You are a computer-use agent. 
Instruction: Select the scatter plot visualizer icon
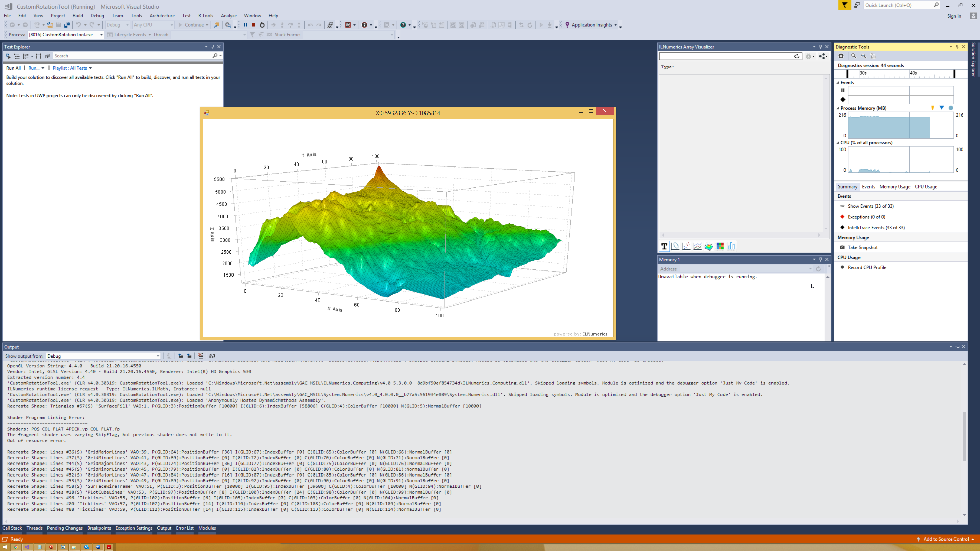[686, 246]
